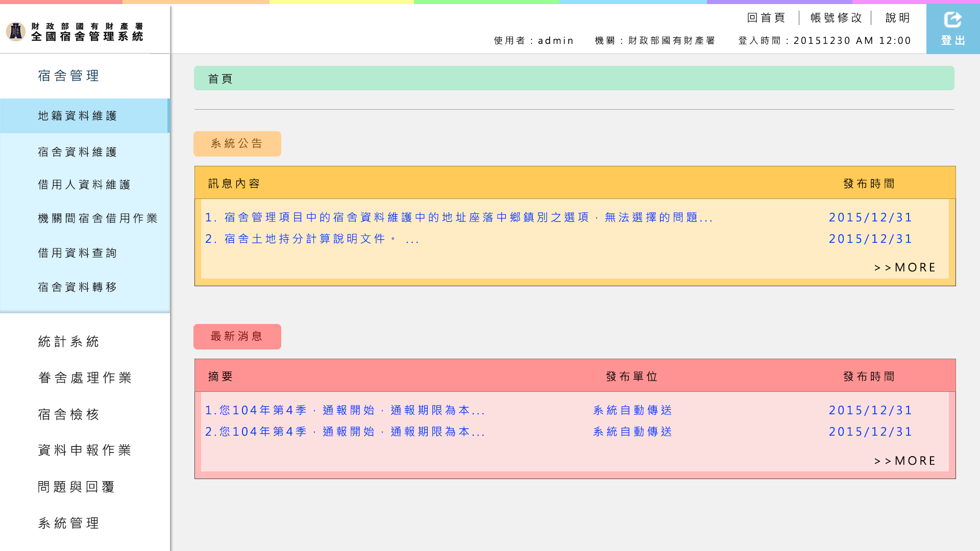This screenshot has width=980, height=551.
Task: Click 發布時間 header in 系統公告 table
Action: click(x=869, y=184)
